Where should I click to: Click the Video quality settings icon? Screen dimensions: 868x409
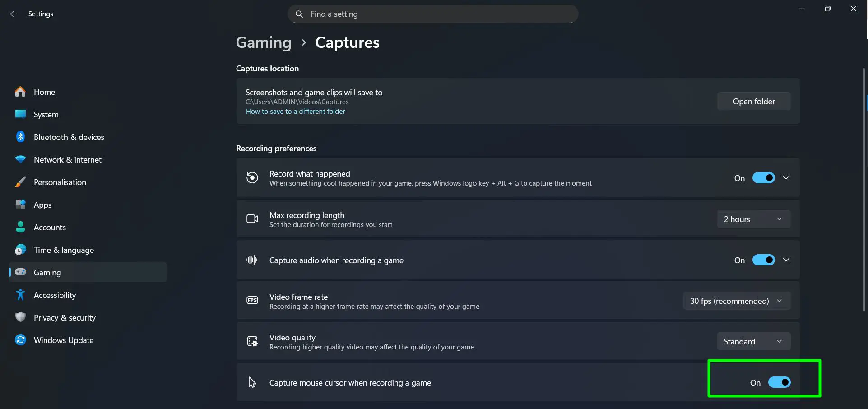point(252,341)
